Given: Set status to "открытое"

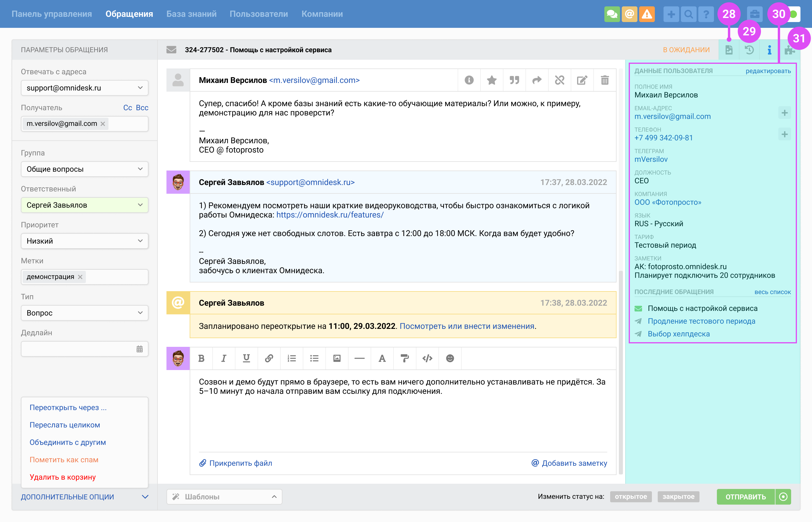Looking at the screenshot, I should click(630, 496).
